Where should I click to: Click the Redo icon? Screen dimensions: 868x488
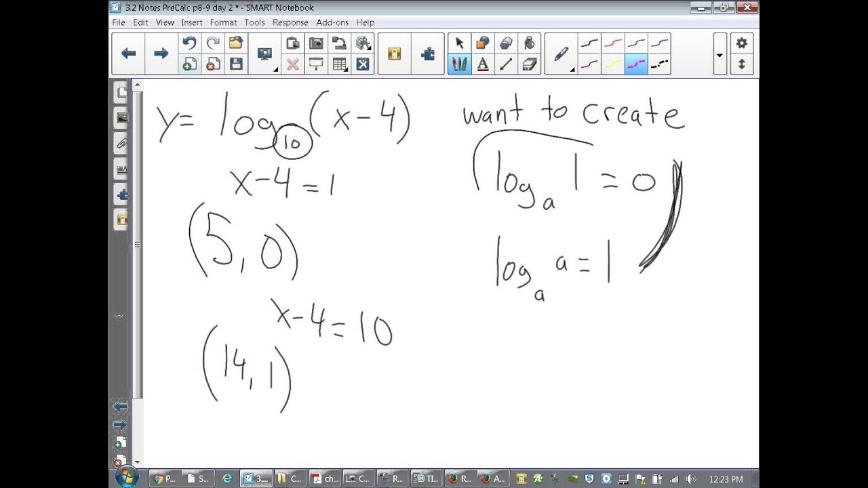213,43
